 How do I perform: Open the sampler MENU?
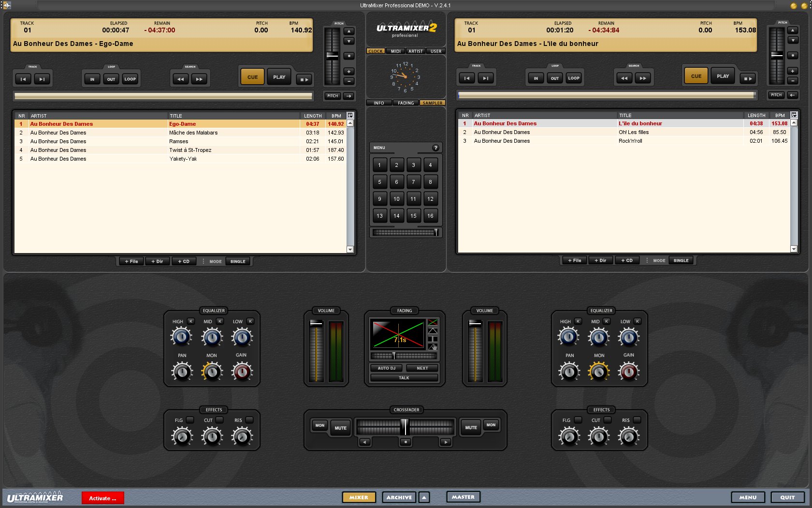click(x=379, y=148)
